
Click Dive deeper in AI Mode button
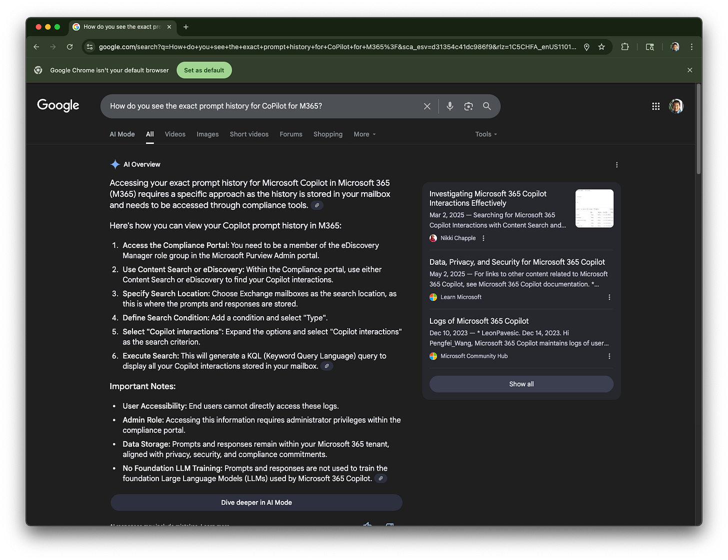click(256, 503)
